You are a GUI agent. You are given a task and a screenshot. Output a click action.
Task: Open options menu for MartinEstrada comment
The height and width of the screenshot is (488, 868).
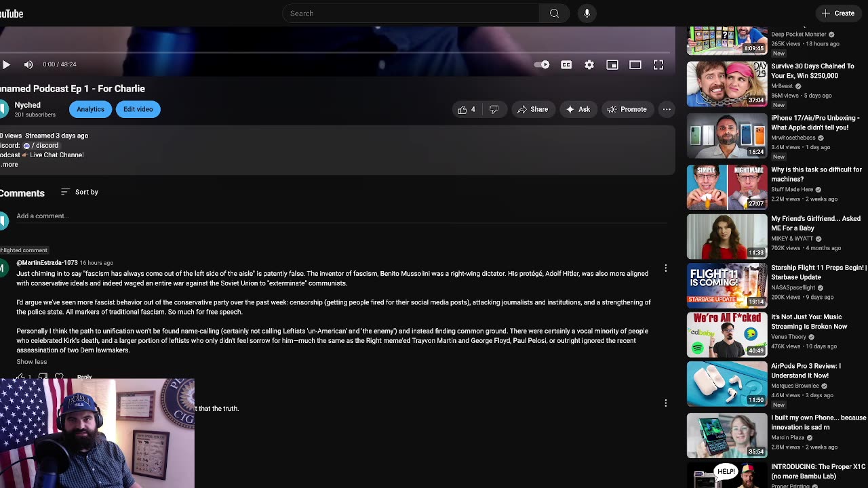[x=666, y=268]
